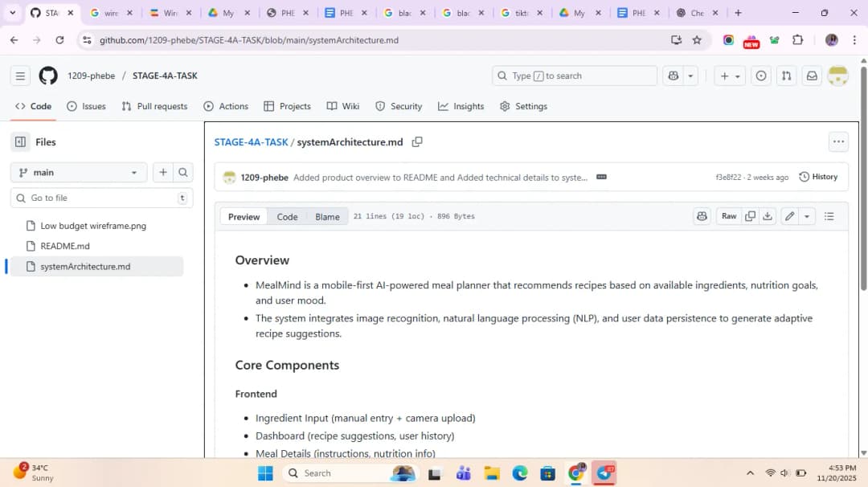
Task: Select the Preview file view
Action: pyautogui.click(x=244, y=217)
